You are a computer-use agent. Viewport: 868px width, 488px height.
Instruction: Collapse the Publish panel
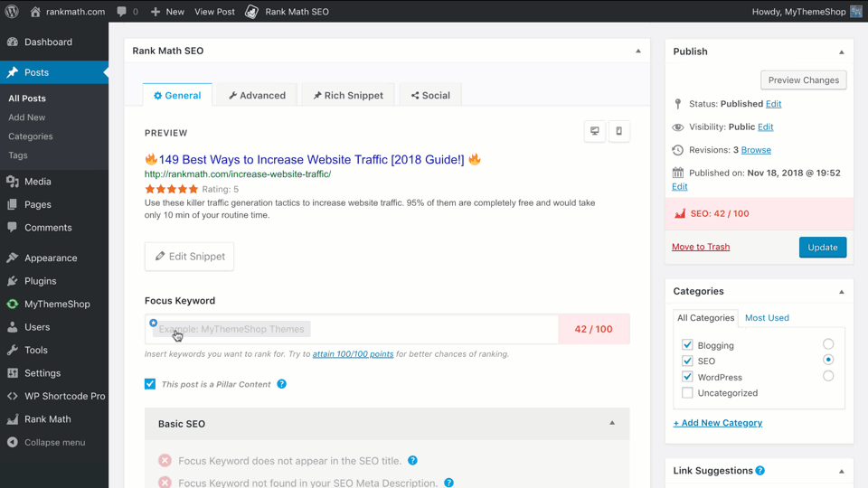pyautogui.click(x=842, y=52)
